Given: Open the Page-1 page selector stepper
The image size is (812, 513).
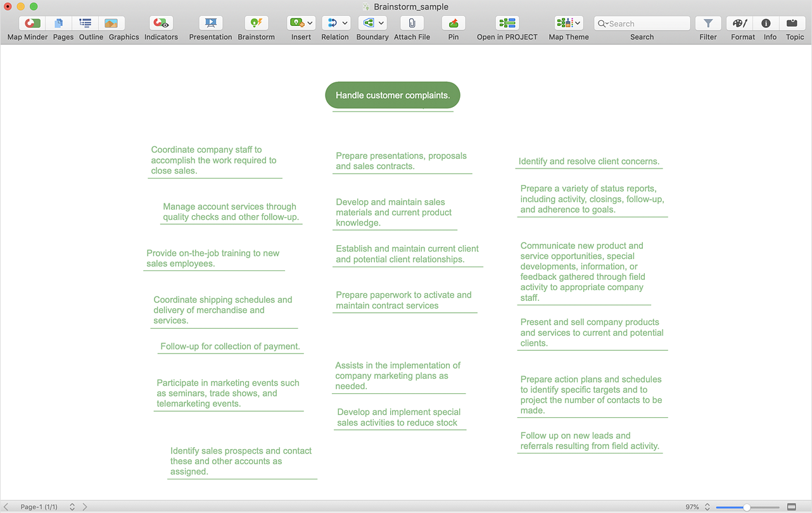Looking at the screenshot, I should 72,507.
